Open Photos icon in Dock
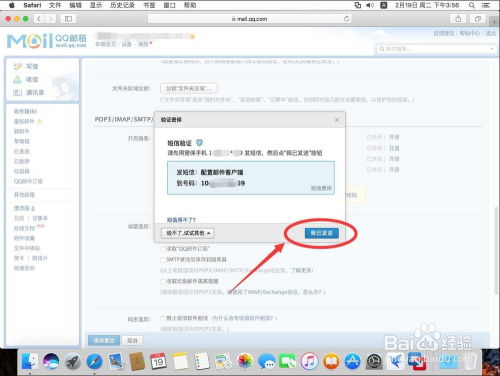Screen dimensions: 500x376 tap(245, 362)
